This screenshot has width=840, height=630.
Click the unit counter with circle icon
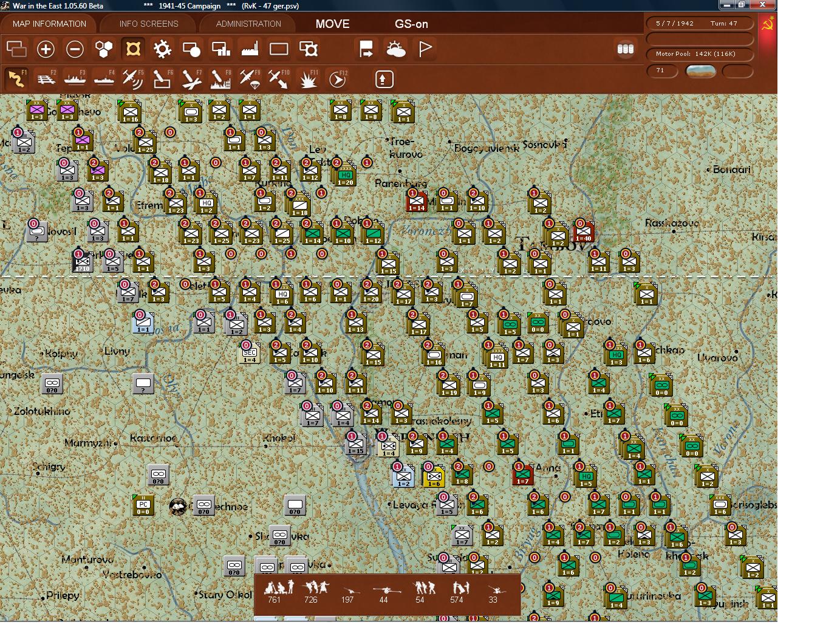click(191, 49)
